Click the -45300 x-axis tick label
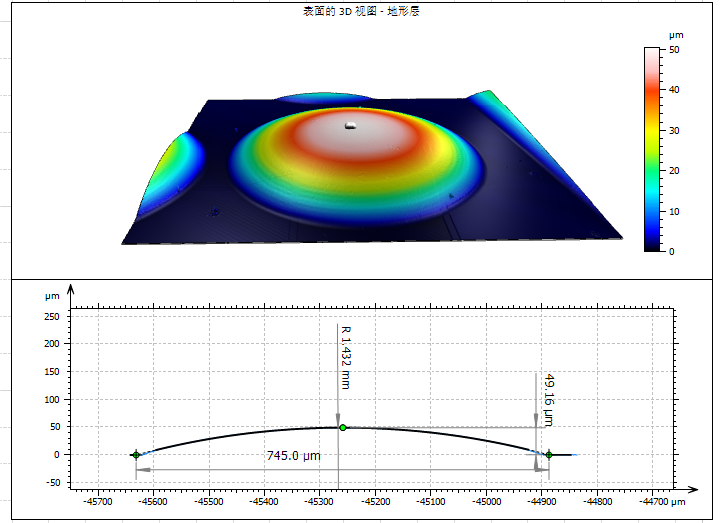The image size is (720, 523). [x=320, y=501]
